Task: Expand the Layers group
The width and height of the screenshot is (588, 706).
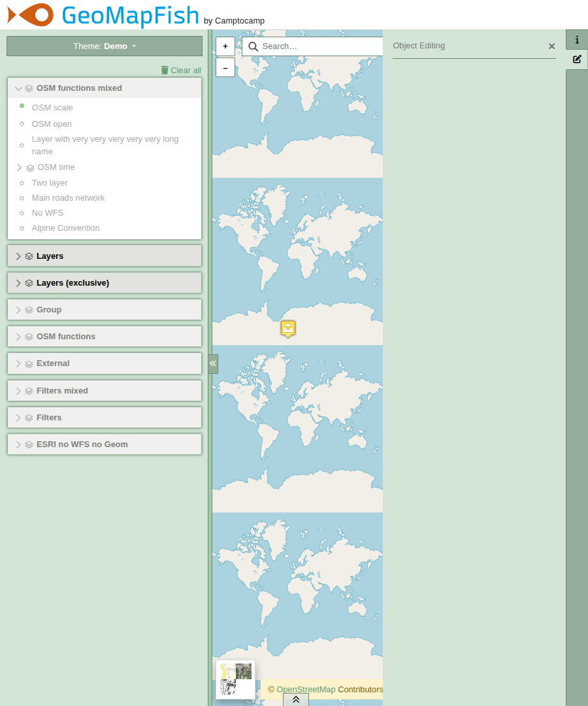Action: pyautogui.click(x=18, y=256)
